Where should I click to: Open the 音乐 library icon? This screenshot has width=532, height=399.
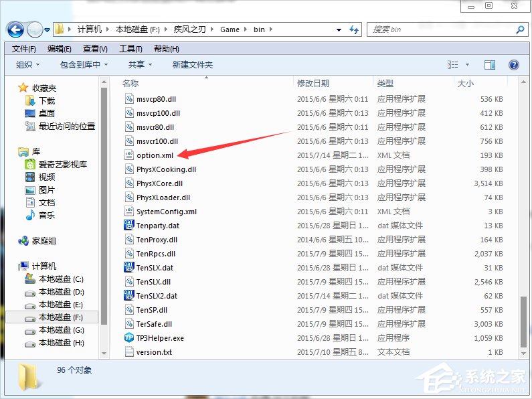click(30, 215)
